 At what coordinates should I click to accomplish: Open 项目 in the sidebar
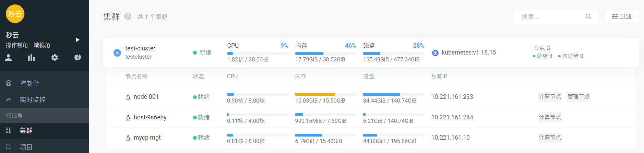26,147
